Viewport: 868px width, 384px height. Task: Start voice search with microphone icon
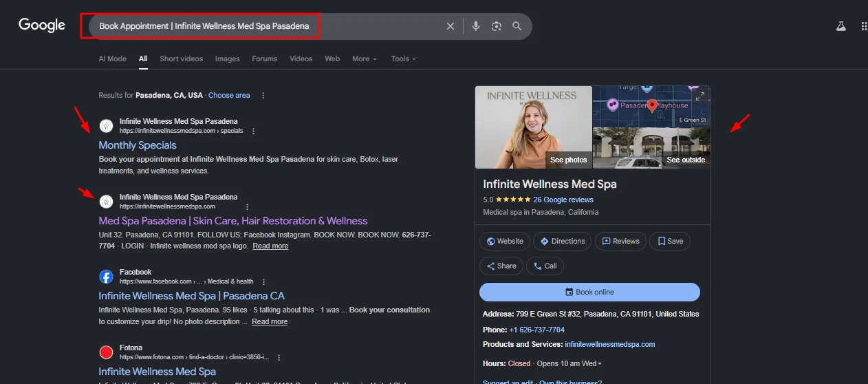click(476, 26)
